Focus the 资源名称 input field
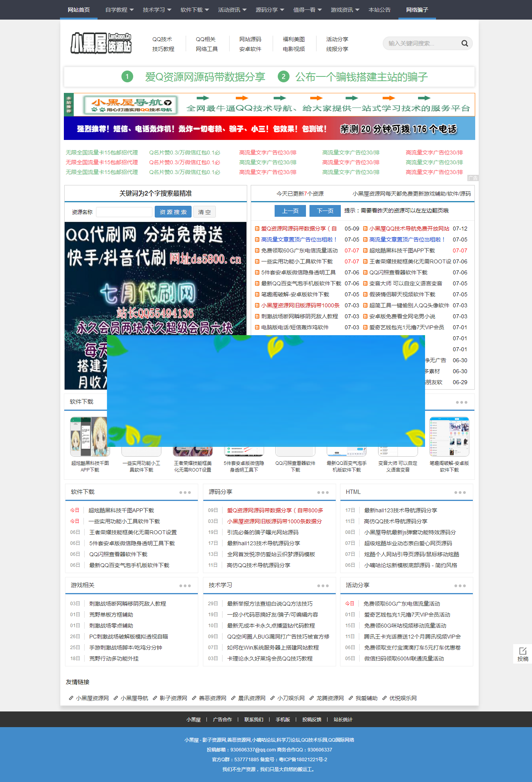Viewport: 532px width, 782px height. tap(124, 212)
